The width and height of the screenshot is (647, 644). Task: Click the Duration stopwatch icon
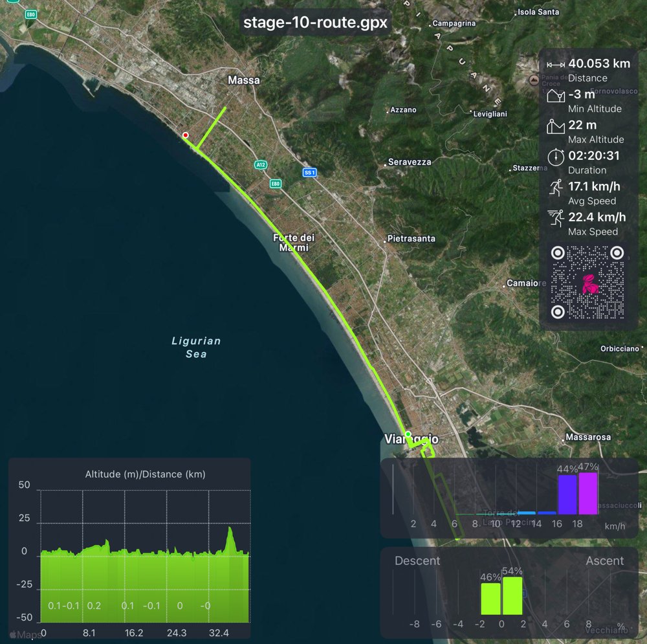tap(556, 157)
